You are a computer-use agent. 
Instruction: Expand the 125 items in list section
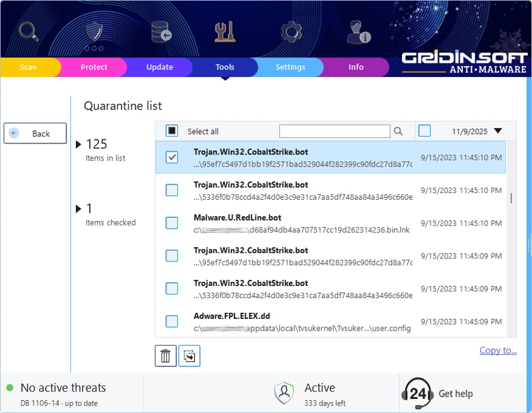pyautogui.click(x=79, y=144)
